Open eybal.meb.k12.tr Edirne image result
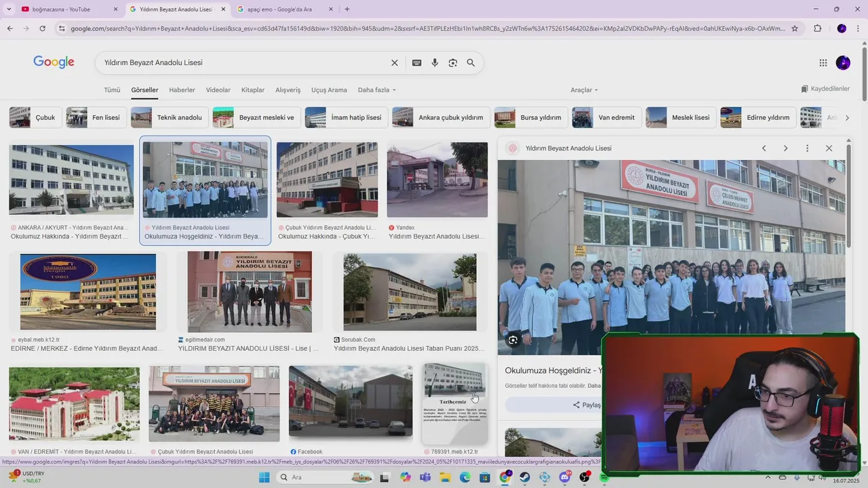This screenshot has height=488, width=868. 88,291
